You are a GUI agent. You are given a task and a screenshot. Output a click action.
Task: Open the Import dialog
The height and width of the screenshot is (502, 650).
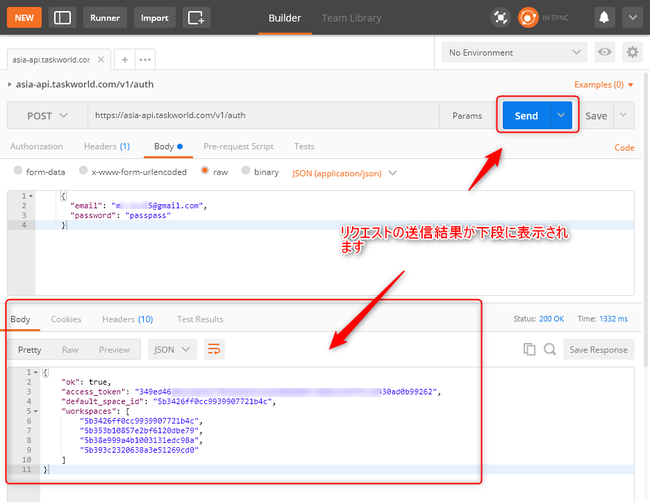tap(154, 18)
